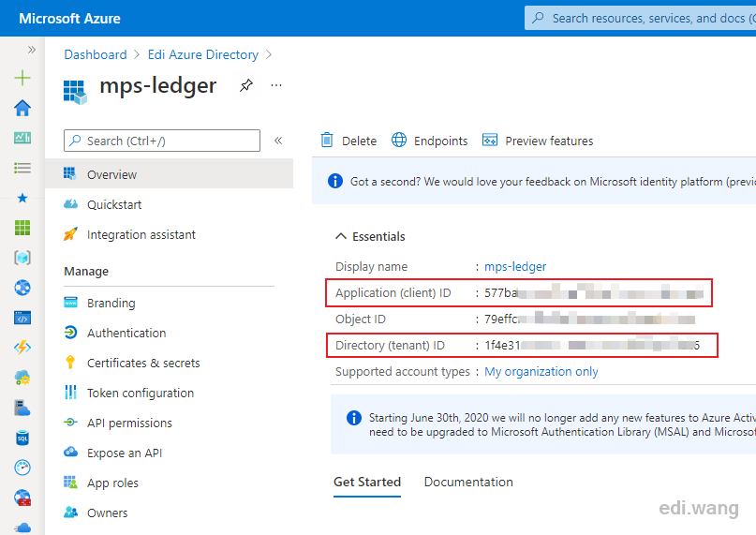Open App Services globe icon

click(22, 288)
